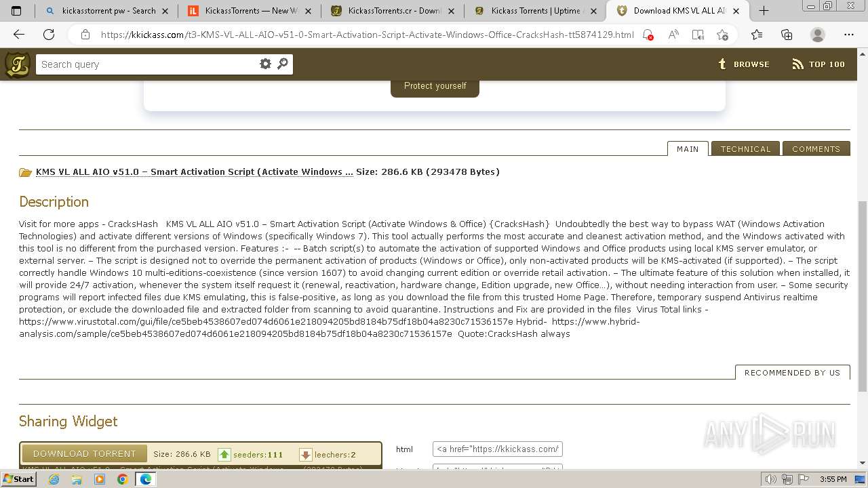Click the 'Description' heading
868x488 pixels.
tap(54, 202)
